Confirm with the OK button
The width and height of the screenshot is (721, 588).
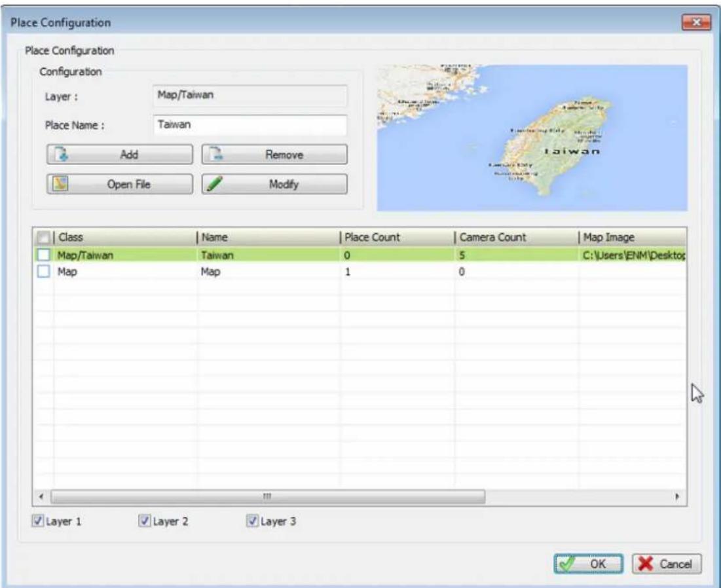coord(589,564)
